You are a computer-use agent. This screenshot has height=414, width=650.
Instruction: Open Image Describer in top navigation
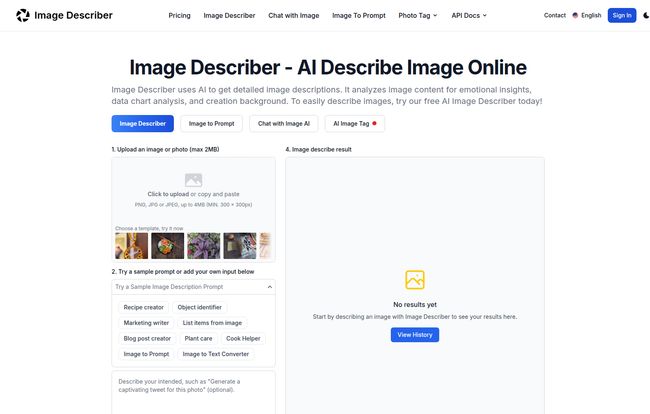229,15
